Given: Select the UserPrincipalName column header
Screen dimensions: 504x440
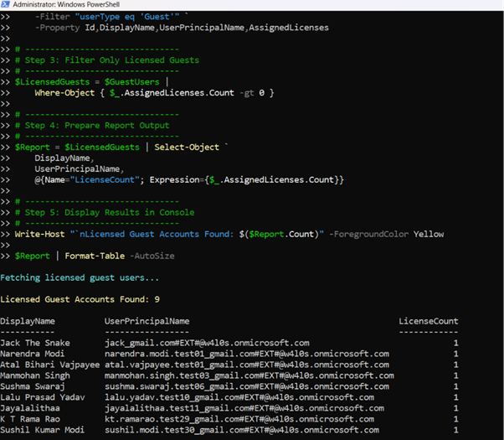Looking at the screenshot, I should (147, 321).
